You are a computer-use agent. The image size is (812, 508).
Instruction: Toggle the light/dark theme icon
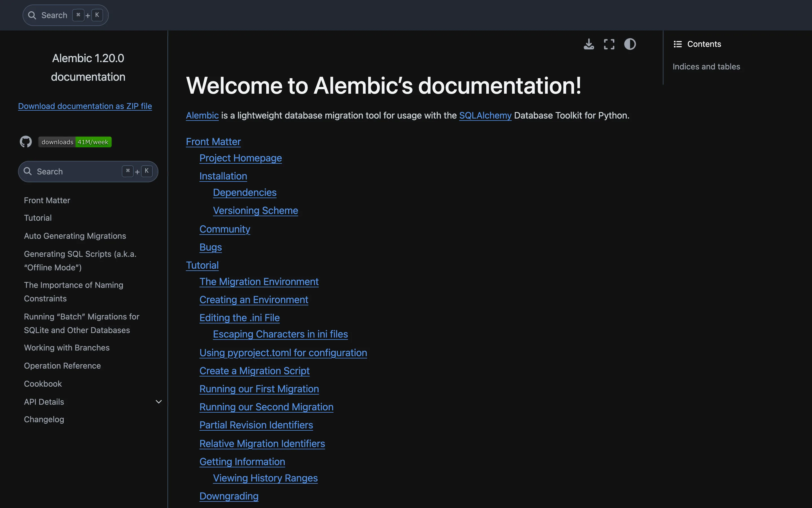pyautogui.click(x=630, y=44)
